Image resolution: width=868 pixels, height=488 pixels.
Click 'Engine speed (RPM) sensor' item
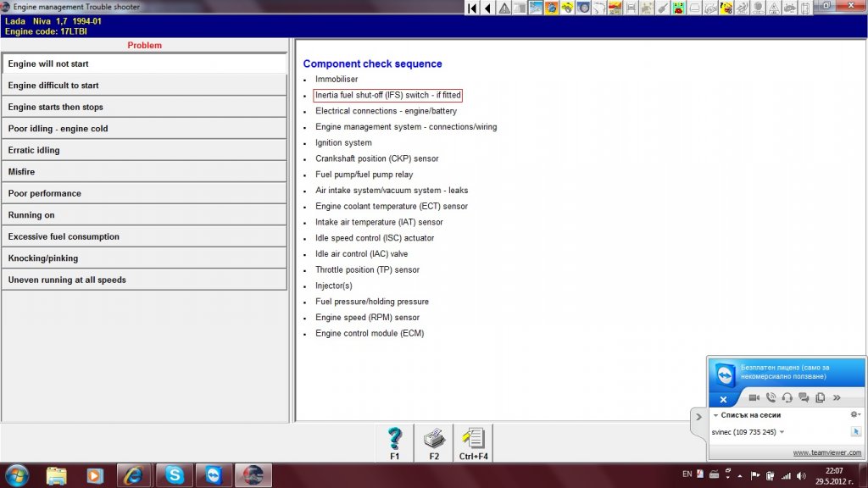367,318
